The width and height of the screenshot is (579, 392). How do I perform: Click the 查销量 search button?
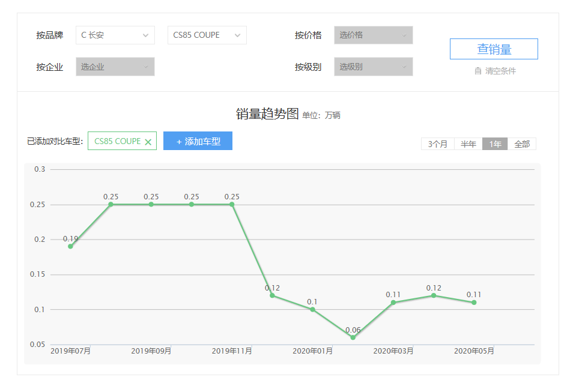(494, 49)
